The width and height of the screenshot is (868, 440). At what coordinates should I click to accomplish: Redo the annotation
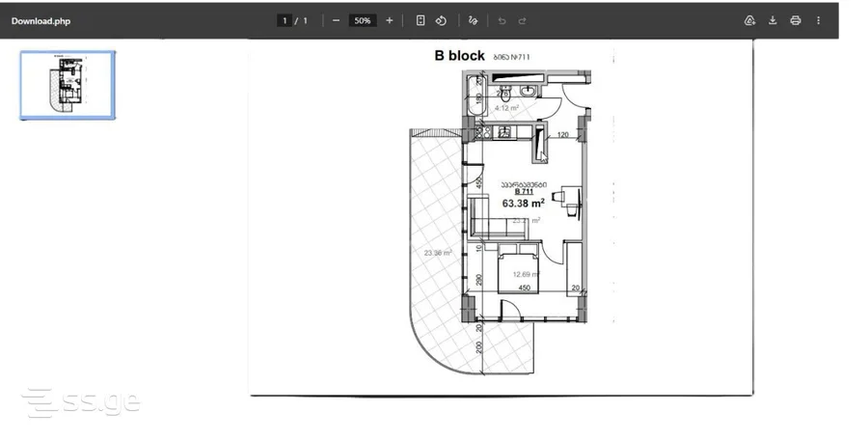522,20
